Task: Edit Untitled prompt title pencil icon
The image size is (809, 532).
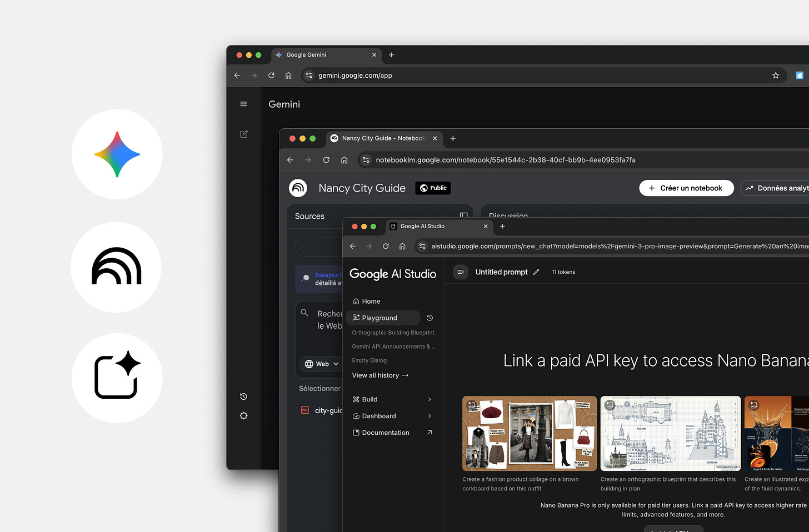Action: pyautogui.click(x=536, y=272)
